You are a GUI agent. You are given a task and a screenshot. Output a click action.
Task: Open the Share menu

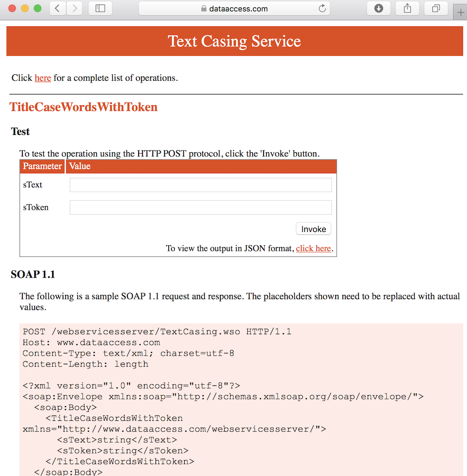[x=407, y=8]
